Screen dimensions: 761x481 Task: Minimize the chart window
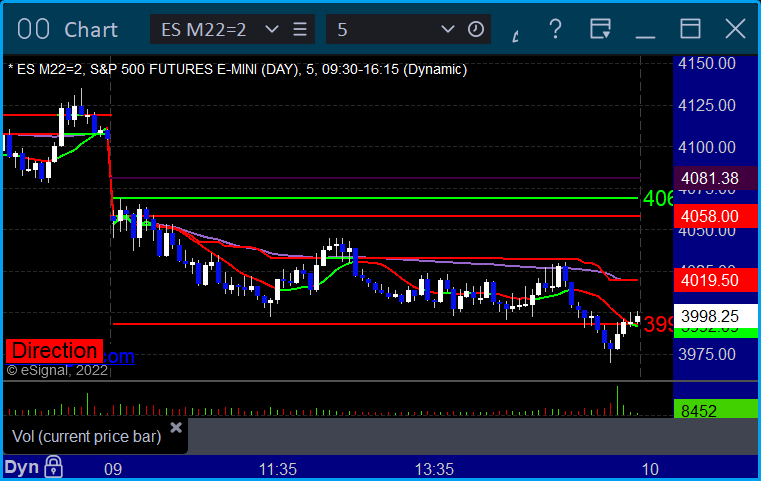click(645, 36)
